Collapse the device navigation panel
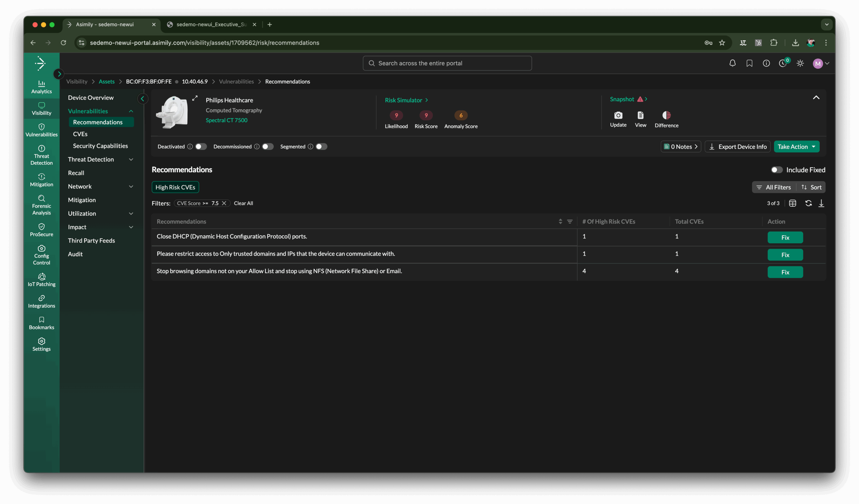The image size is (859, 504). 143,99
